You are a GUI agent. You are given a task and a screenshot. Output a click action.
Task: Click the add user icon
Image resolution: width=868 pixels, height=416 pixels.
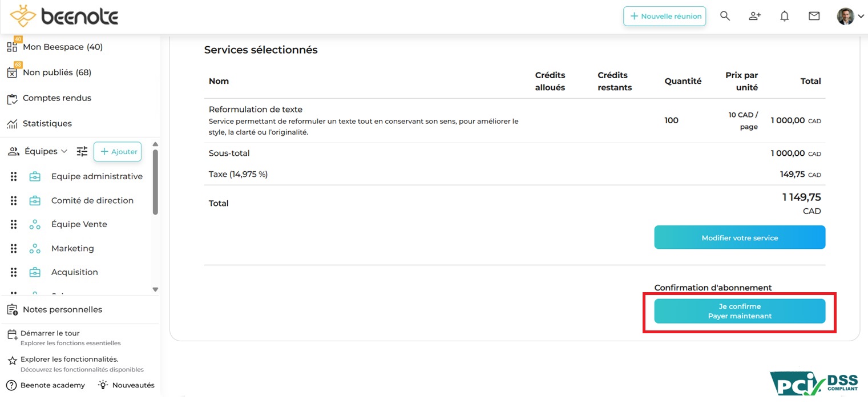click(x=754, y=16)
